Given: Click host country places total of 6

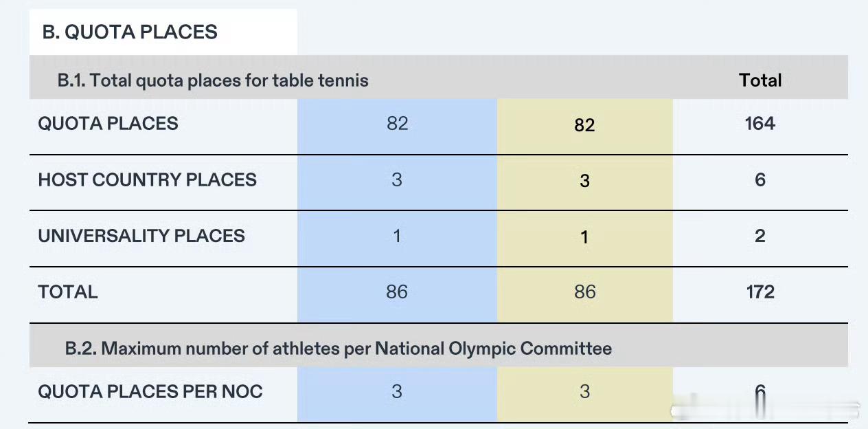Looking at the screenshot, I should point(760,180).
